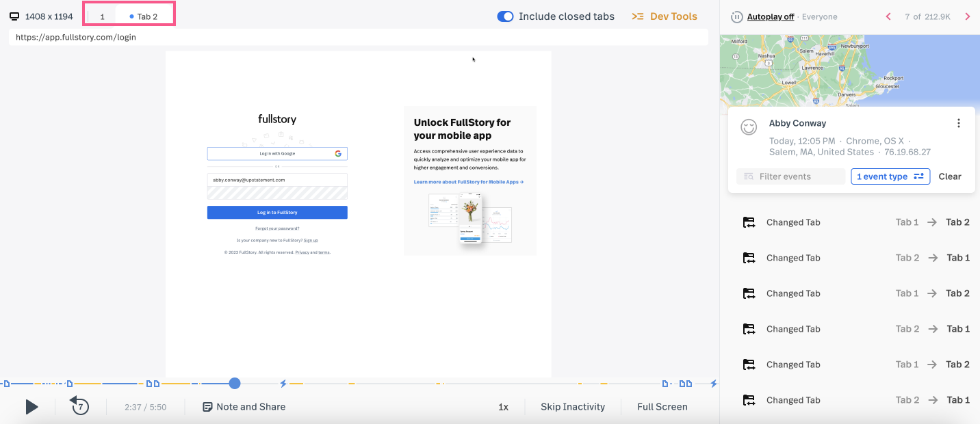Click the lightning bolt marker nearest the playhead
Image resolution: width=980 pixels, height=424 pixels.
(283, 384)
